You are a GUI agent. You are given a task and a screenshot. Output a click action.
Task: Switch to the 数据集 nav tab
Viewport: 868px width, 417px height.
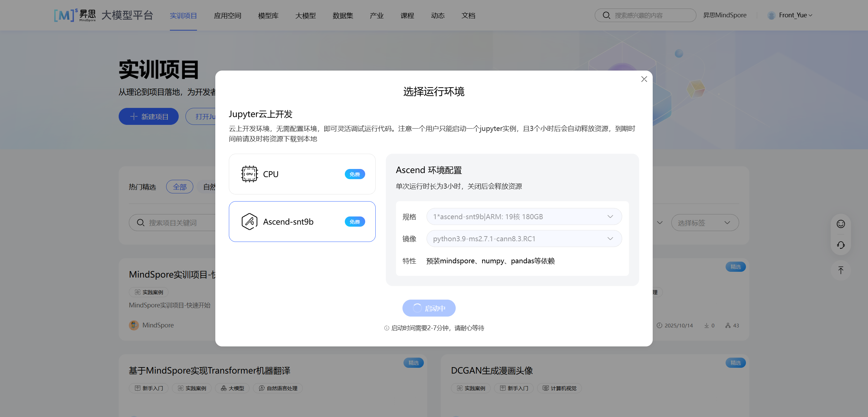[x=342, y=16]
